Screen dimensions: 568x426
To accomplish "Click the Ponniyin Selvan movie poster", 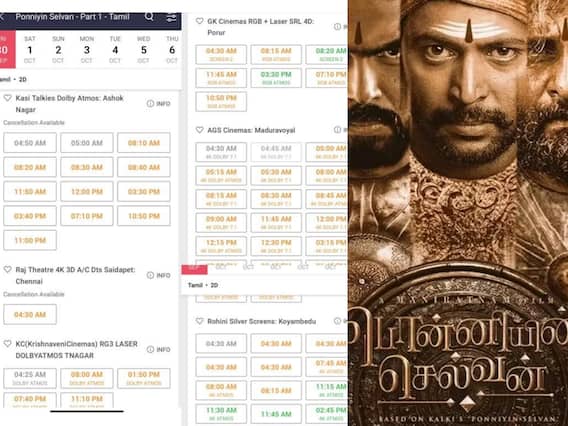I will tap(458, 213).
